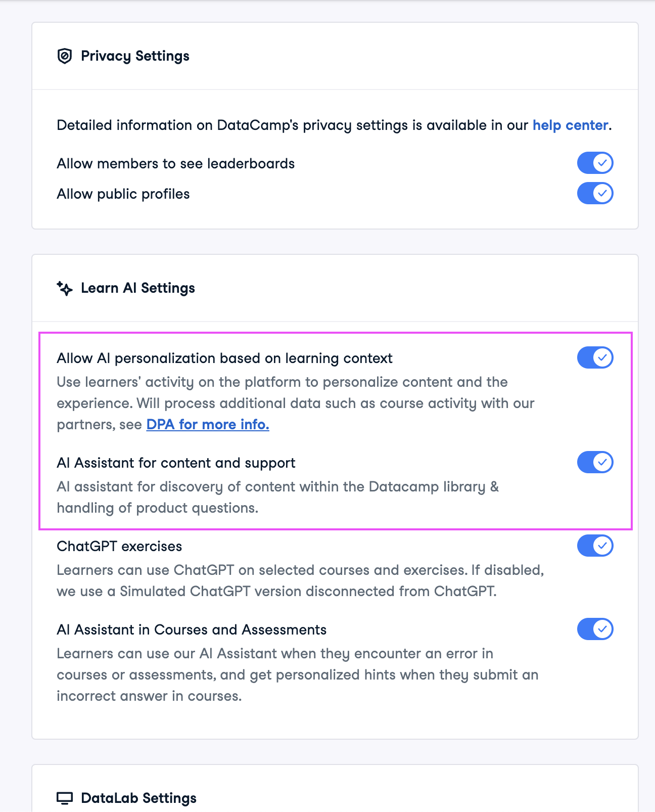Open the help center link
The height and width of the screenshot is (812, 655).
[570, 125]
